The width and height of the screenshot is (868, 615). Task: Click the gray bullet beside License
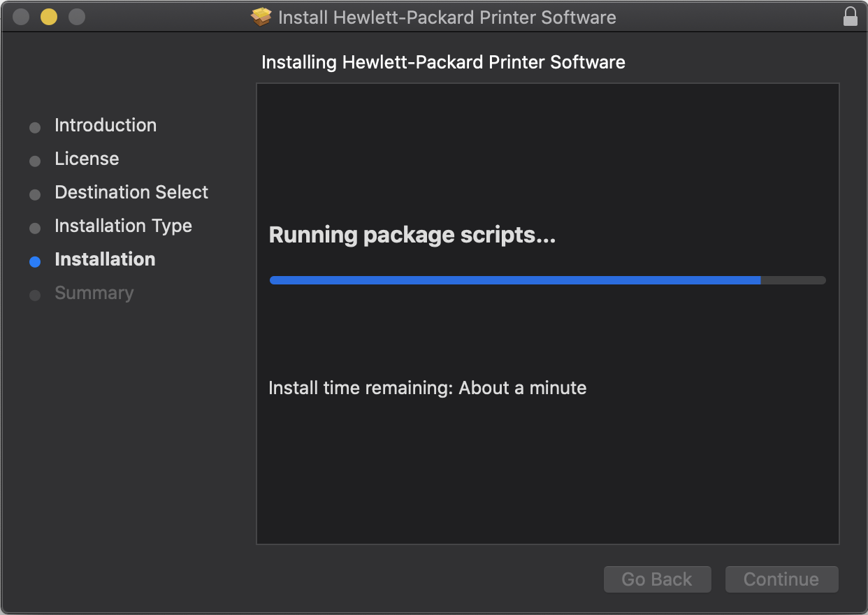tap(35, 161)
